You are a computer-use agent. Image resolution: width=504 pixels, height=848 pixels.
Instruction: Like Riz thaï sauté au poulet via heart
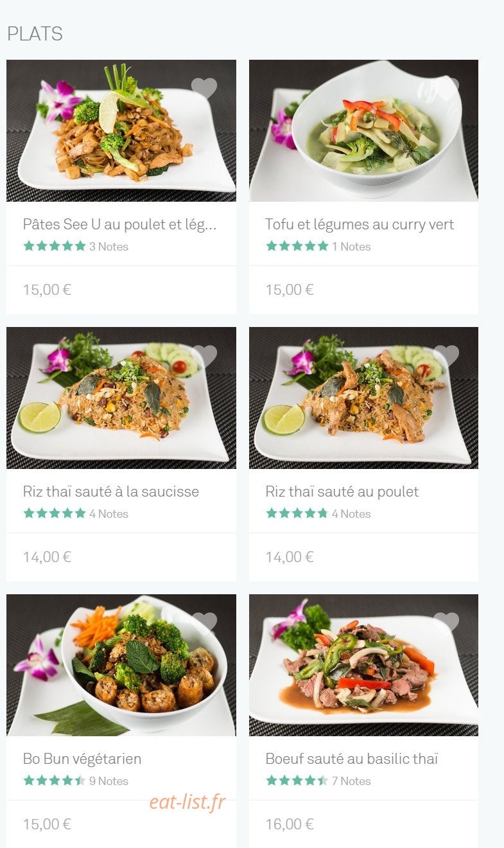click(446, 355)
